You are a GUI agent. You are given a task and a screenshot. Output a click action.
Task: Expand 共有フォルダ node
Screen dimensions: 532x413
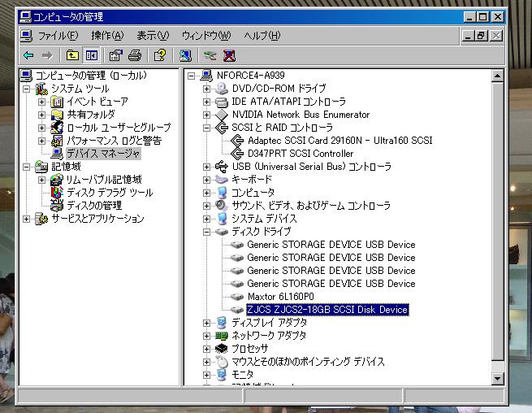41,115
